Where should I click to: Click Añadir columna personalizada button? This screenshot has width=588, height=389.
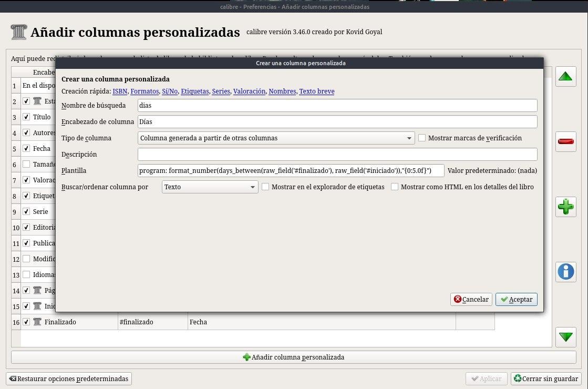tap(294, 357)
